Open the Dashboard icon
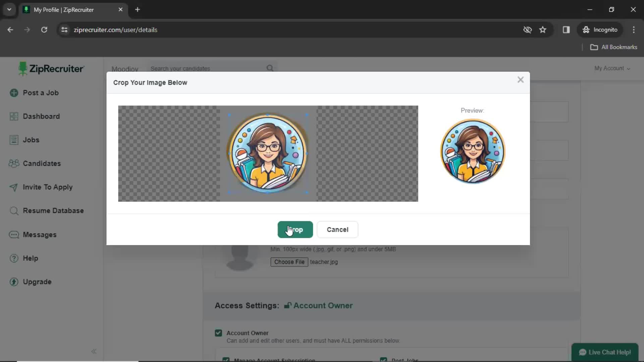The width and height of the screenshot is (644, 362). (x=13, y=116)
